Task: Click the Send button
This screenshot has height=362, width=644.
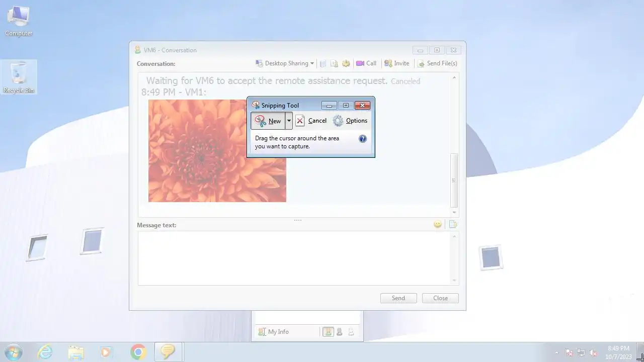Action: tap(398, 298)
